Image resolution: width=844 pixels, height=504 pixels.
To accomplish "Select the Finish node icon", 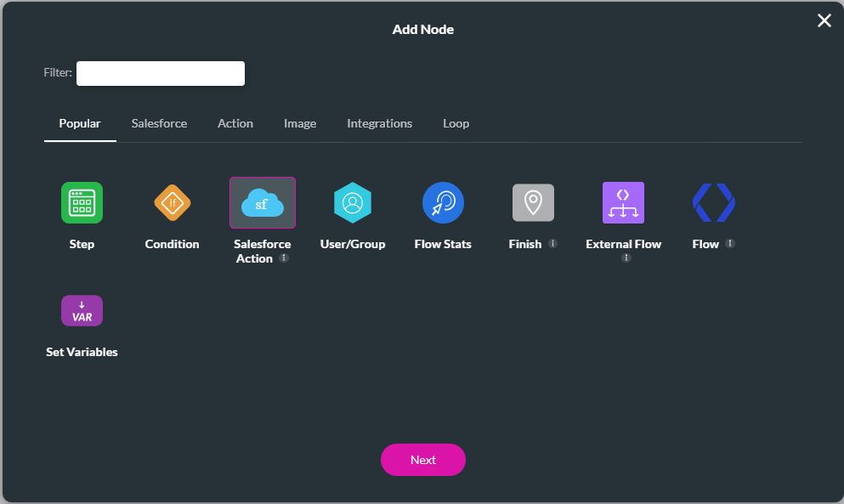I will pyautogui.click(x=533, y=202).
